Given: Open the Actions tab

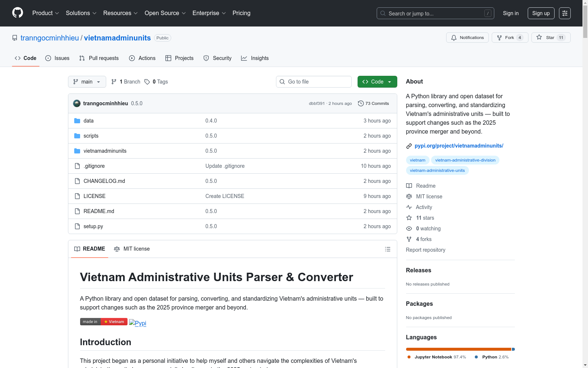Looking at the screenshot, I should point(142,58).
